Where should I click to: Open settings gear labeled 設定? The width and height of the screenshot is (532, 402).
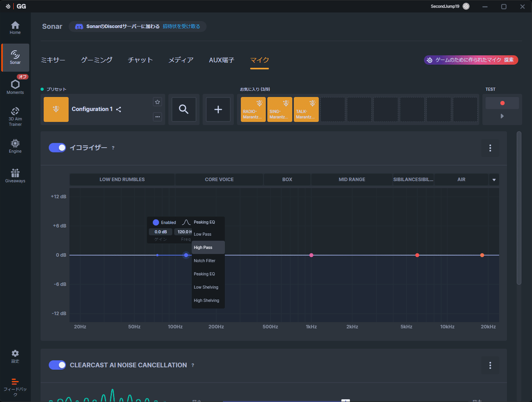pos(15,356)
